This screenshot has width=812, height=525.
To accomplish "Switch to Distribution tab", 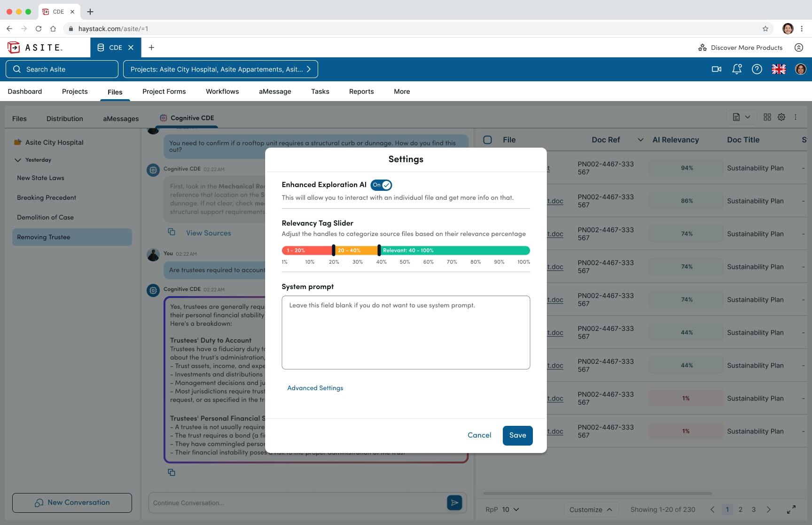I will pyautogui.click(x=65, y=118).
